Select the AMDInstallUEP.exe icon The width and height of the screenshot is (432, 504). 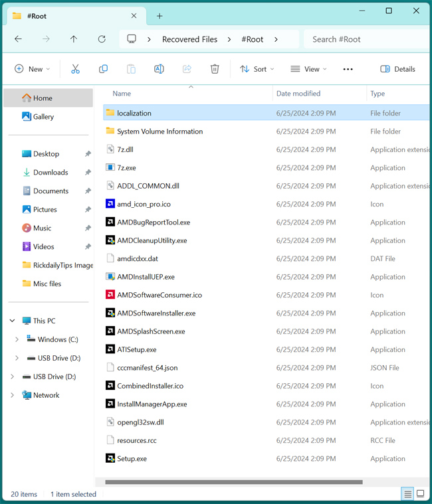click(x=110, y=276)
